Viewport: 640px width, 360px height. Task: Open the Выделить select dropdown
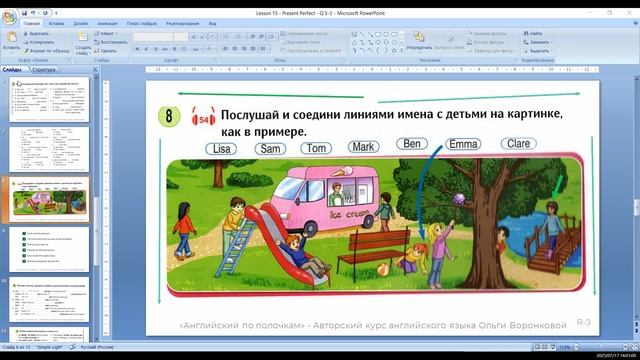[538, 51]
